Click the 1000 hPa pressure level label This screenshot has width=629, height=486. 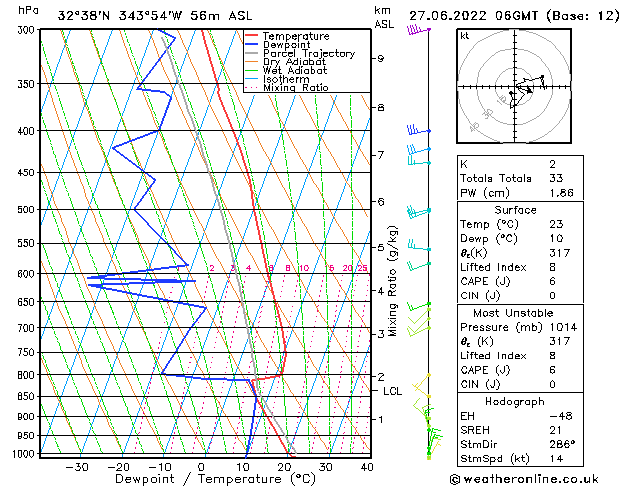(26, 454)
